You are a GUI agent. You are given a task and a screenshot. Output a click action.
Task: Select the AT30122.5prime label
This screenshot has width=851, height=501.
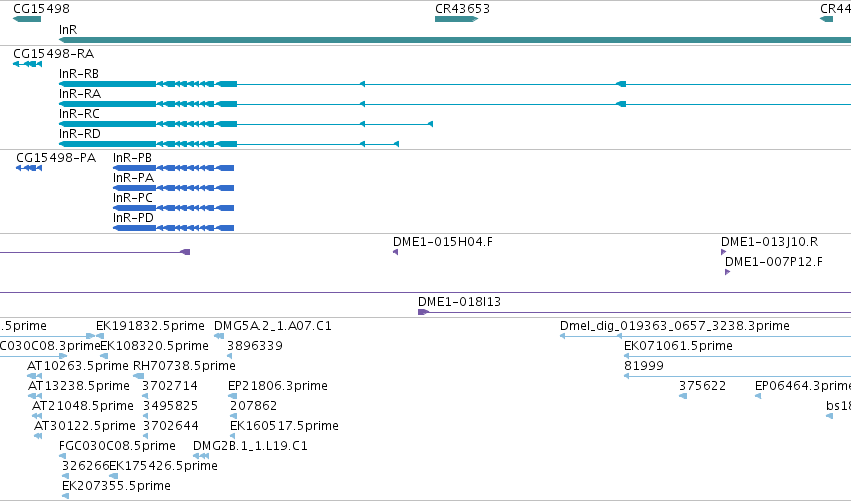(85, 426)
